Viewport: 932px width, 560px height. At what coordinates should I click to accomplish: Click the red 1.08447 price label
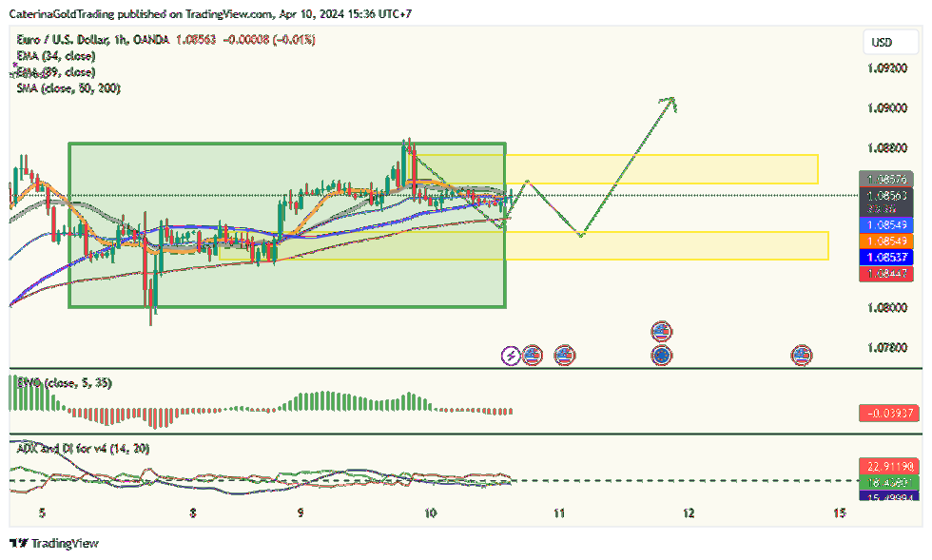886,274
